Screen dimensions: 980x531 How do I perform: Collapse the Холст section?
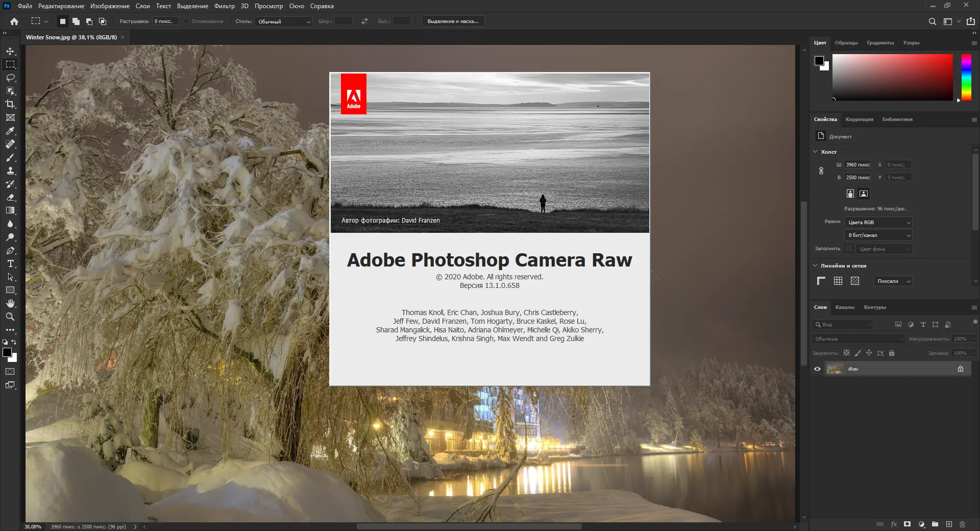click(x=815, y=152)
